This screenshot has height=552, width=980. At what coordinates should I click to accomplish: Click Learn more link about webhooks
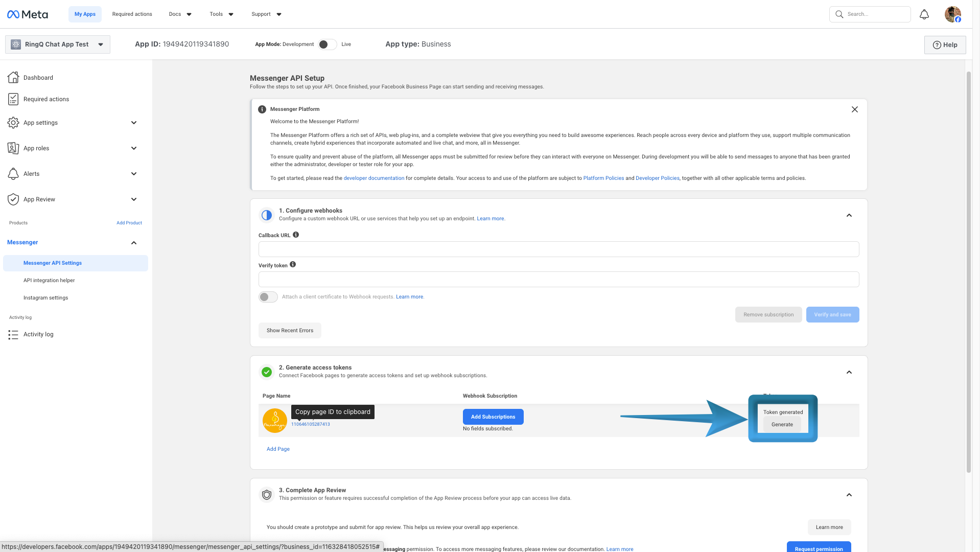491,219
